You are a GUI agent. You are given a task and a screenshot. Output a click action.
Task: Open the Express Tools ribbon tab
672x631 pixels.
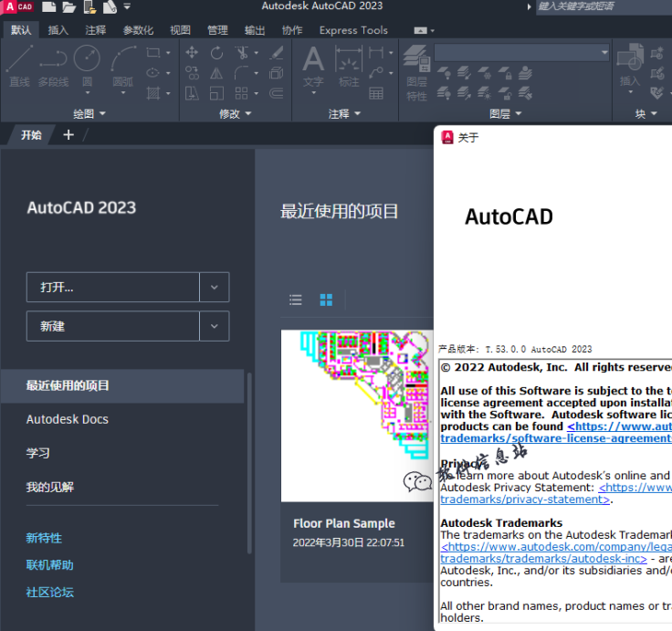click(353, 30)
